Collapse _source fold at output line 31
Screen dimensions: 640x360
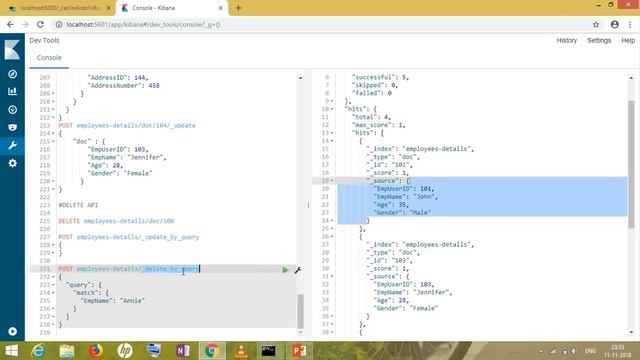[x=332, y=276]
